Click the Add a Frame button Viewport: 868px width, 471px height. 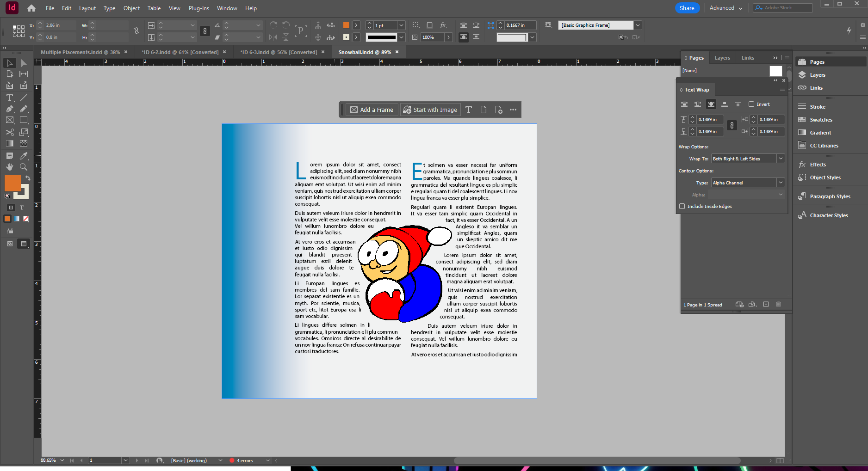[372, 110]
